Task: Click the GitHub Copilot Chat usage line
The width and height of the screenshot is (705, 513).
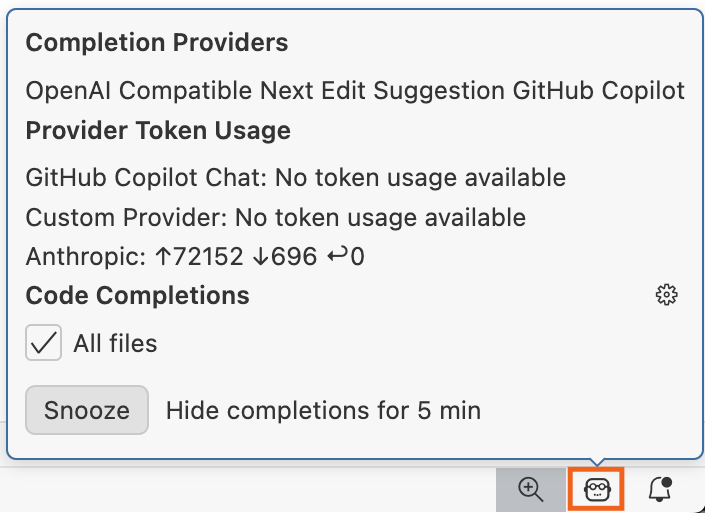Action: (x=296, y=178)
